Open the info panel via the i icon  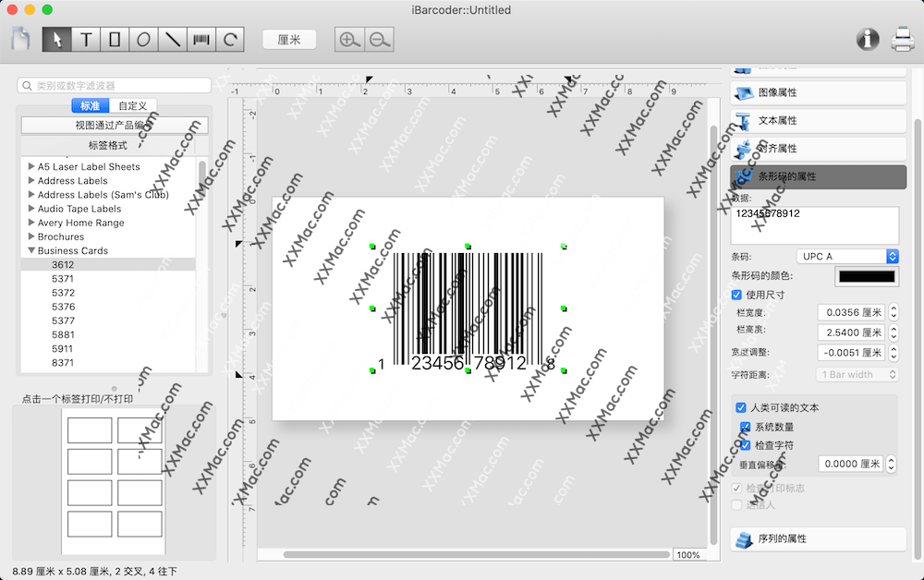click(x=867, y=39)
